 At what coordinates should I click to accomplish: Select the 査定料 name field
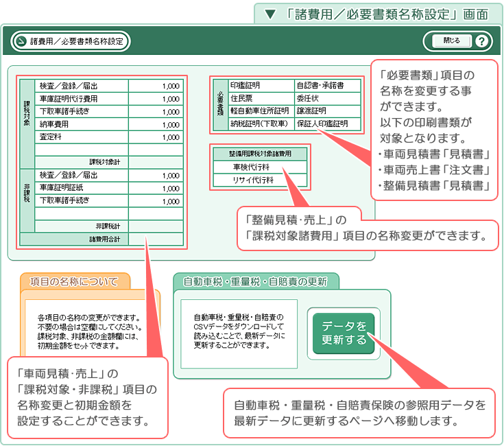(82, 137)
